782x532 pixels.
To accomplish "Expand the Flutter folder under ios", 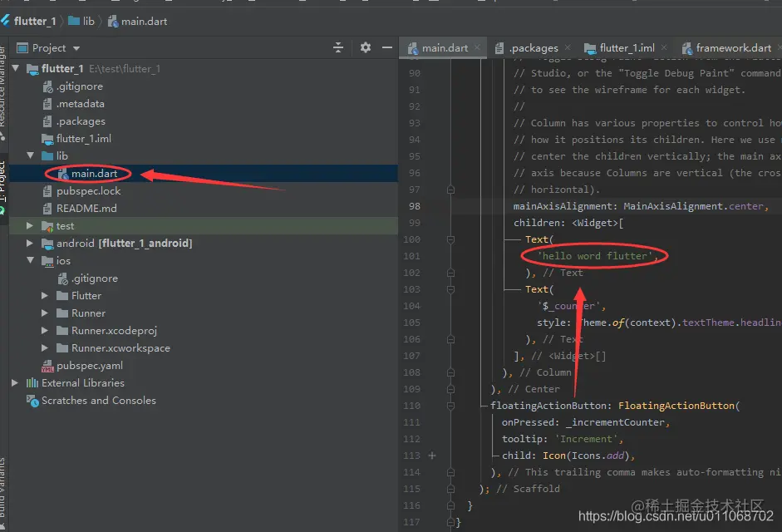I will pos(44,295).
